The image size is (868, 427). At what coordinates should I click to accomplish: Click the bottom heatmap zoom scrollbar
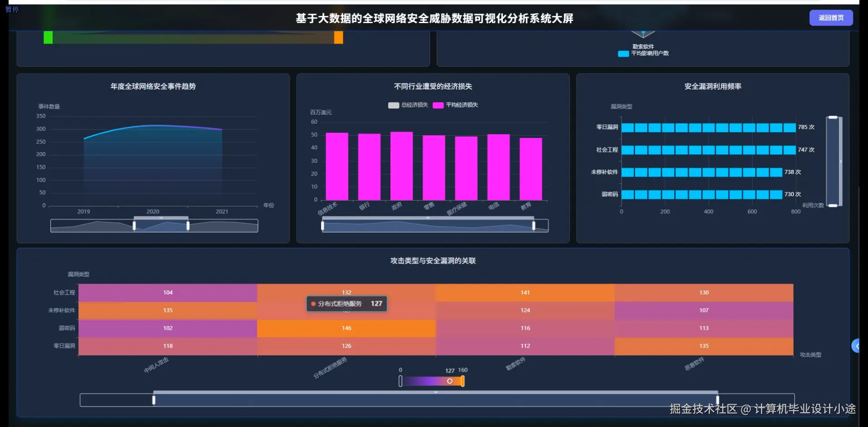click(x=436, y=399)
